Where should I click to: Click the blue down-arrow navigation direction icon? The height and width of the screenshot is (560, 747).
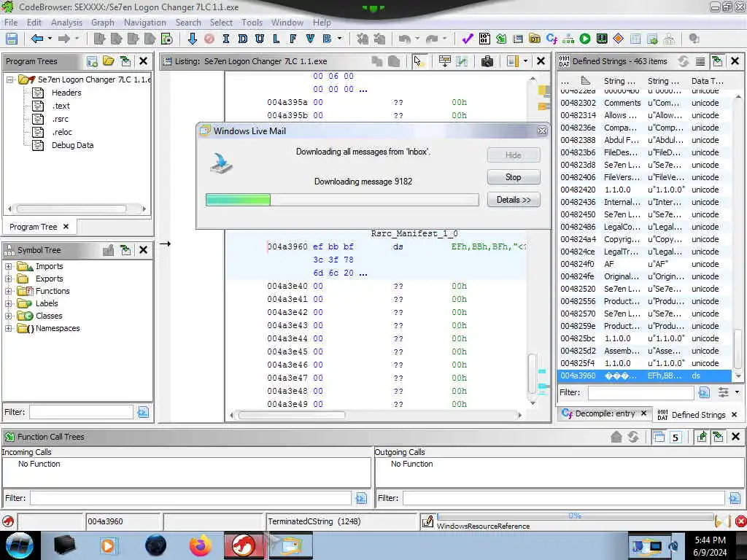(x=193, y=39)
